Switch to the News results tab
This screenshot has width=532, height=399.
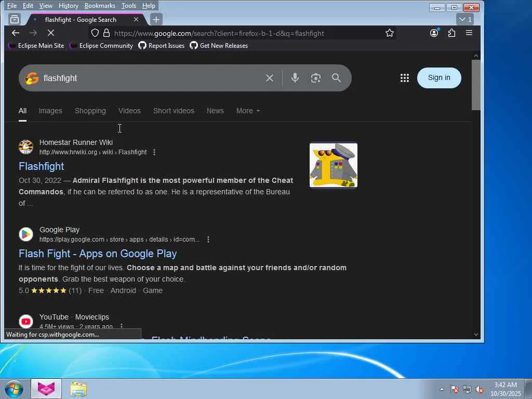pos(215,111)
